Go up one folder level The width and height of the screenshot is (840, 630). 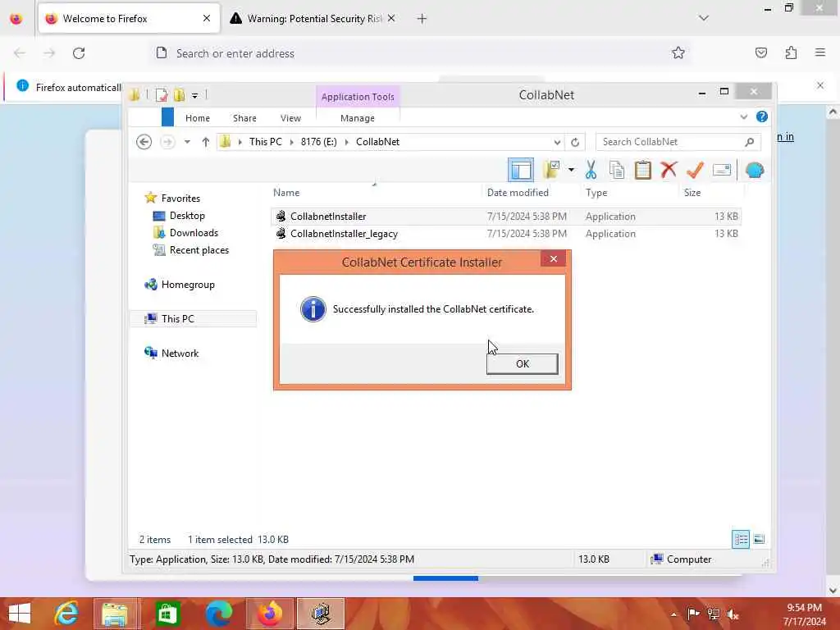click(x=205, y=142)
